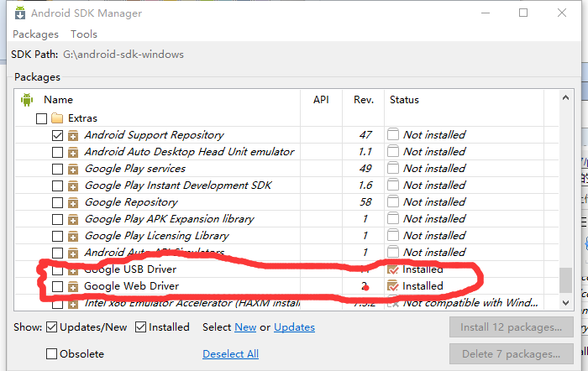Toggle the Updates/New filter checkbox
The width and height of the screenshot is (588, 371).
52,327
